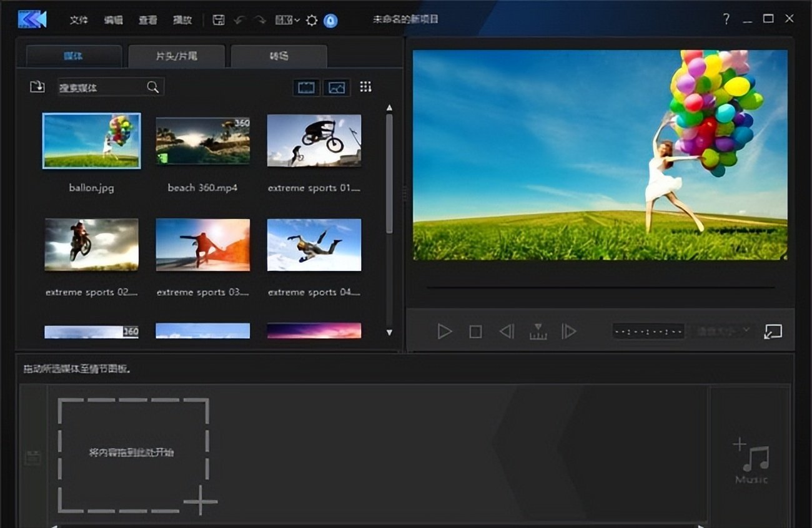Screen dimensions: 812x528
Task: Click the blue notification icon in toolbar
Action: 330,21
